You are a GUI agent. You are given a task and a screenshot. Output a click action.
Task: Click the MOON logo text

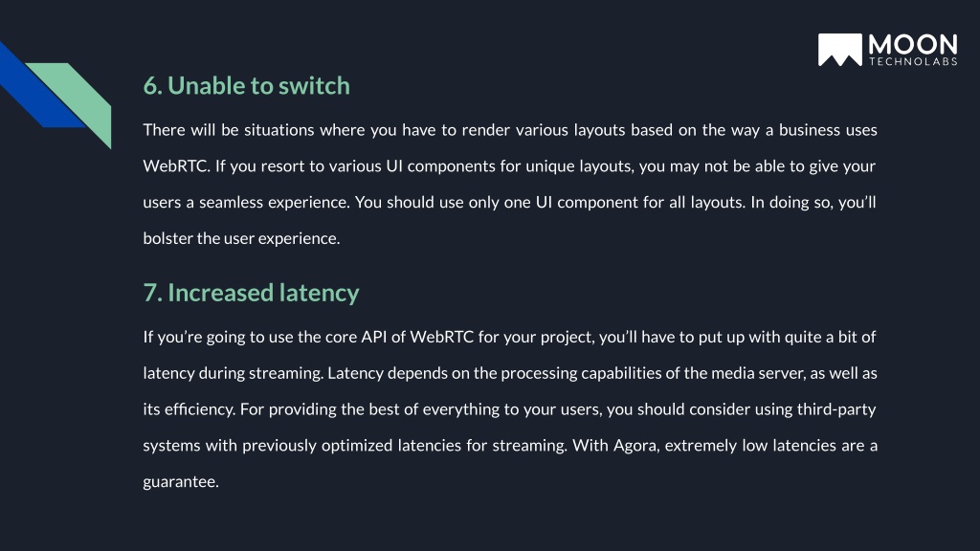click(x=912, y=44)
